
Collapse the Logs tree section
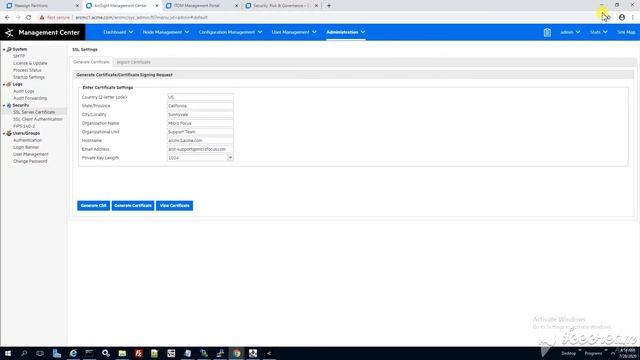(x=4, y=84)
